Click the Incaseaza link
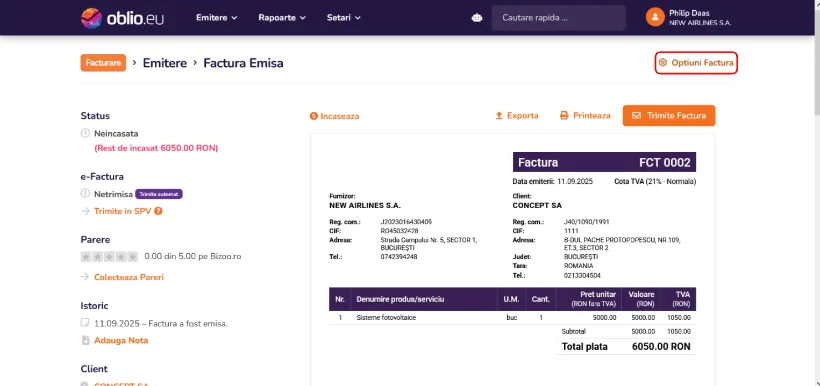Image resolution: width=820 pixels, height=386 pixels. pyautogui.click(x=334, y=116)
